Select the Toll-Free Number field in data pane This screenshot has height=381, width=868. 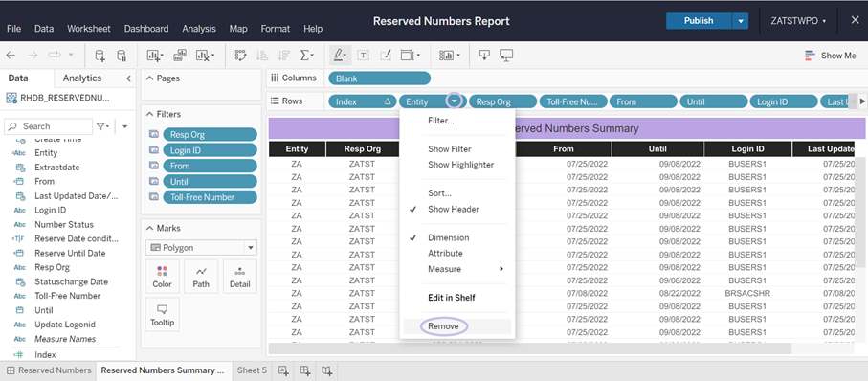coord(68,296)
